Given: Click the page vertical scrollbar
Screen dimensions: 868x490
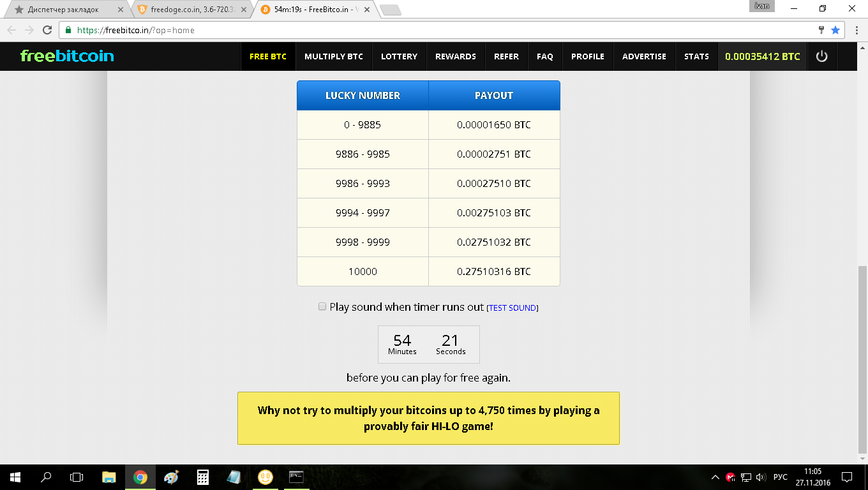Looking at the screenshot, I should [x=862, y=357].
